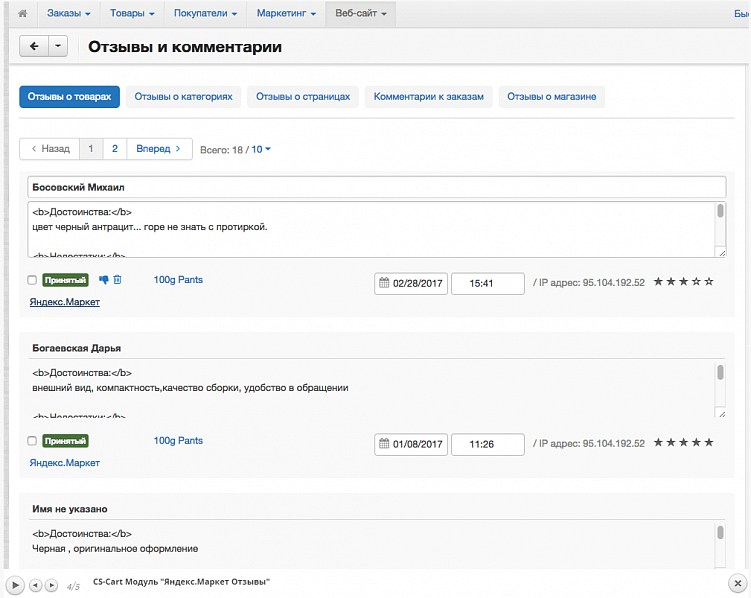Open 100g Pants link in first review
This screenshot has height=598, width=751.
[178, 280]
